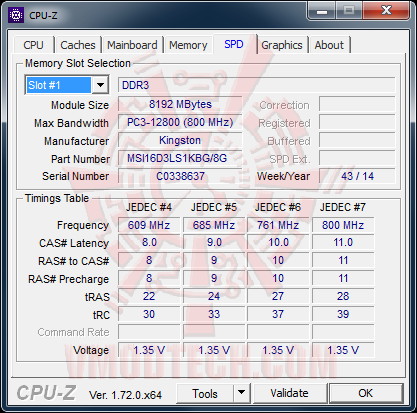
Task: Click the JEDEC #7 frequency 800 MHz
Action: (343, 225)
